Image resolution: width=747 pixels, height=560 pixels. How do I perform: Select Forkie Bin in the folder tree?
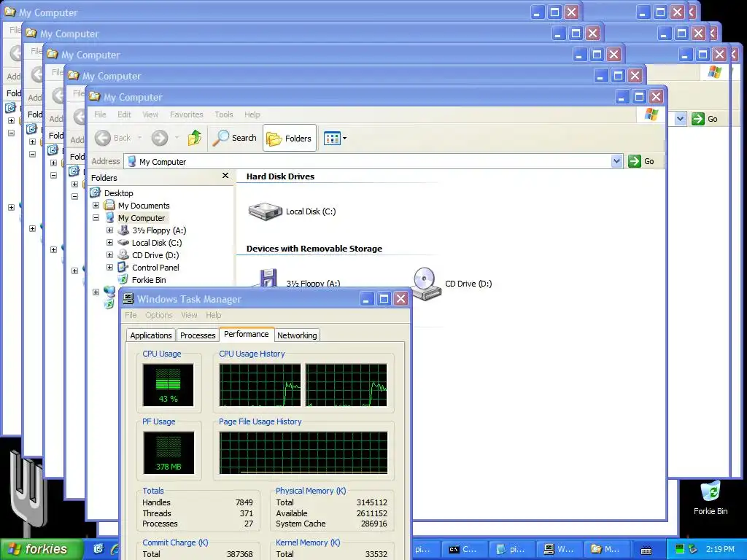[149, 279]
